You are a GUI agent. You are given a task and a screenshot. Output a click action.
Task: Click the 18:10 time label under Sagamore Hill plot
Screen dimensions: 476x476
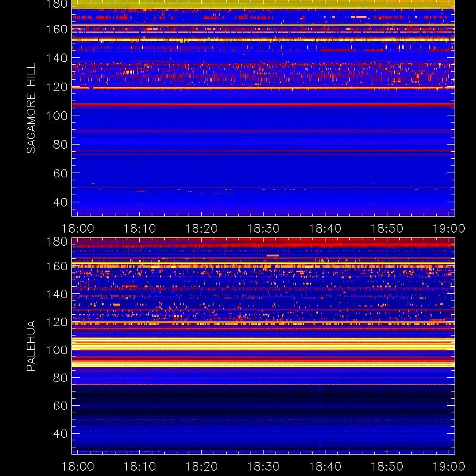click(140, 228)
